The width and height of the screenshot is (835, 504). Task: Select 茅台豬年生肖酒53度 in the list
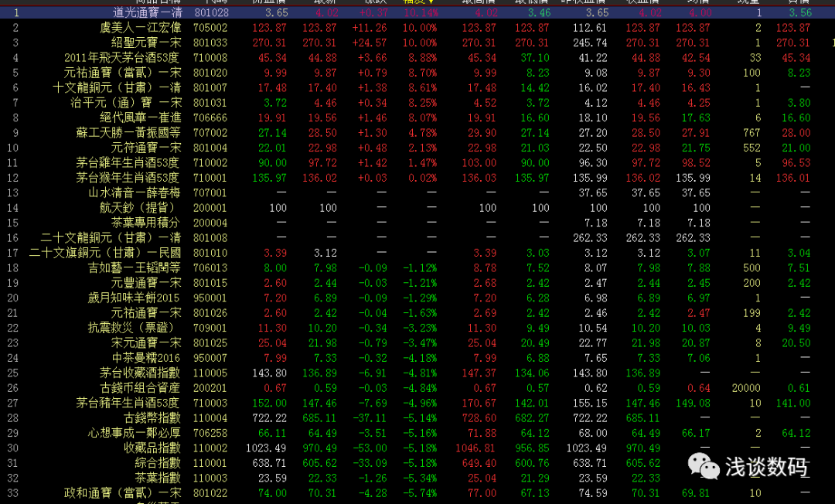[x=128, y=403]
